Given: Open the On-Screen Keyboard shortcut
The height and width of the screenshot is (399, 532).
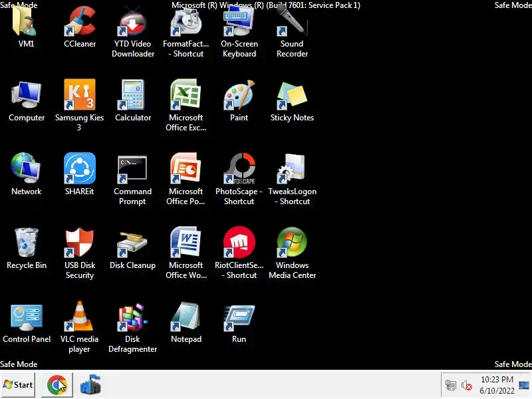Looking at the screenshot, I should click(x=239, y=21).
